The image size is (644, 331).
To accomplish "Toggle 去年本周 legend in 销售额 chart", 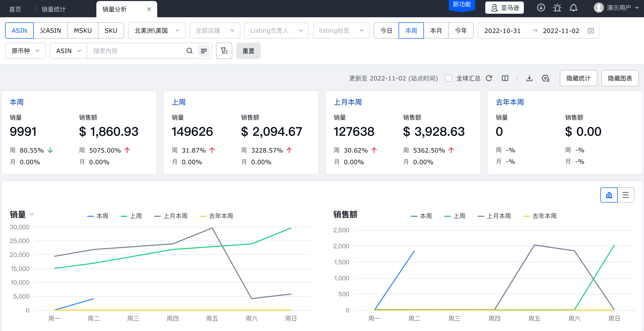I will coord(540,216).
